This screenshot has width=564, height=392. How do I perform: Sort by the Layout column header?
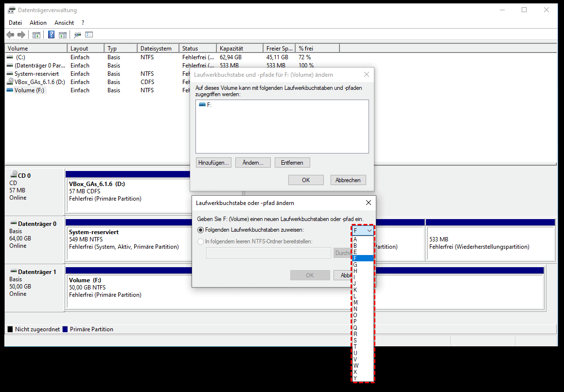[x=86, y=48]
